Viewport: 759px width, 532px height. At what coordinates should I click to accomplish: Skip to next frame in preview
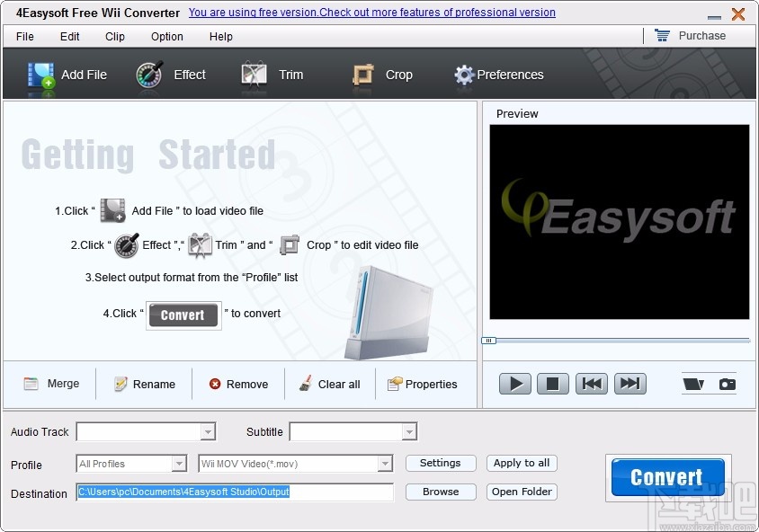coord(630,384)
